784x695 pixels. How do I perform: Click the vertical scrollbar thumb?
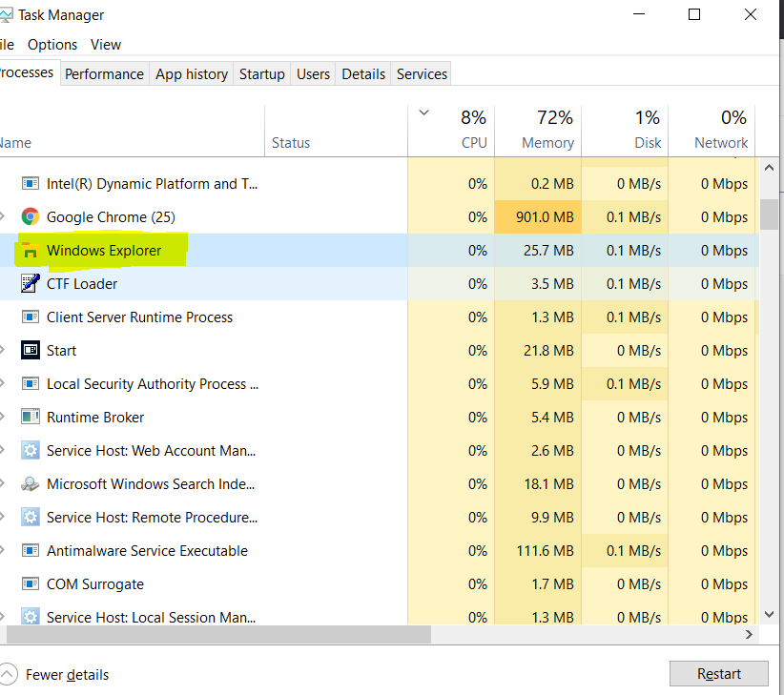(769, 215)
